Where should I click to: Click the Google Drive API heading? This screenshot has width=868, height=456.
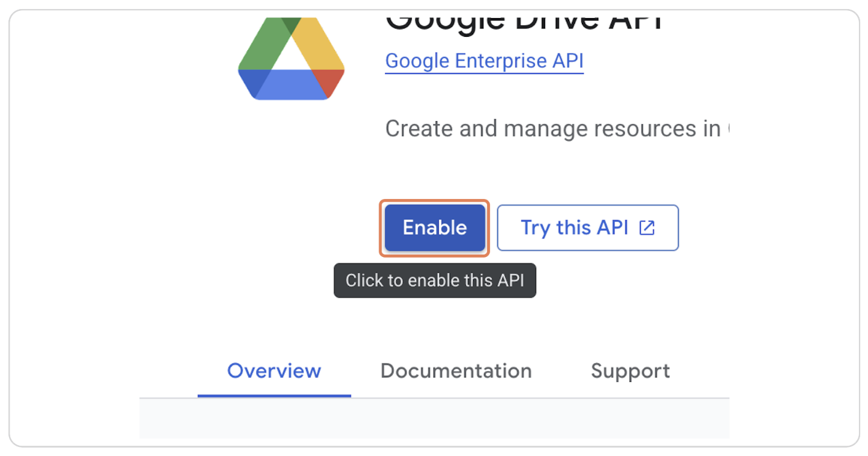(x=524, y=18)
